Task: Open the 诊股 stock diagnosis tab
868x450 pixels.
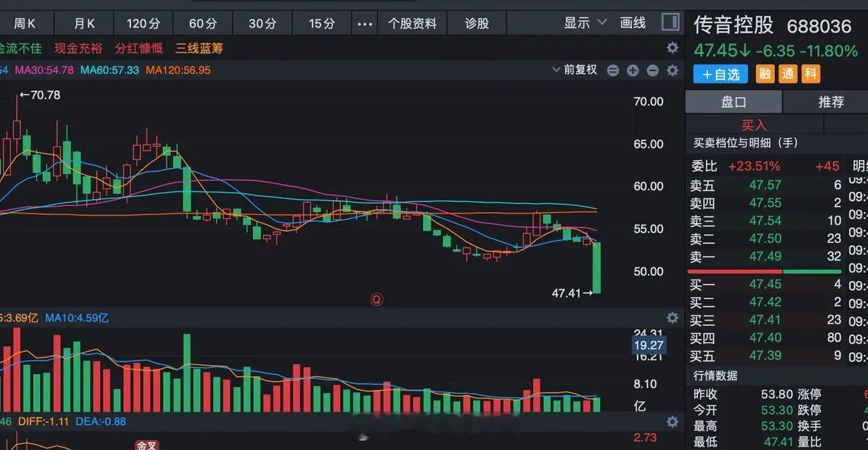Action: 477,24
